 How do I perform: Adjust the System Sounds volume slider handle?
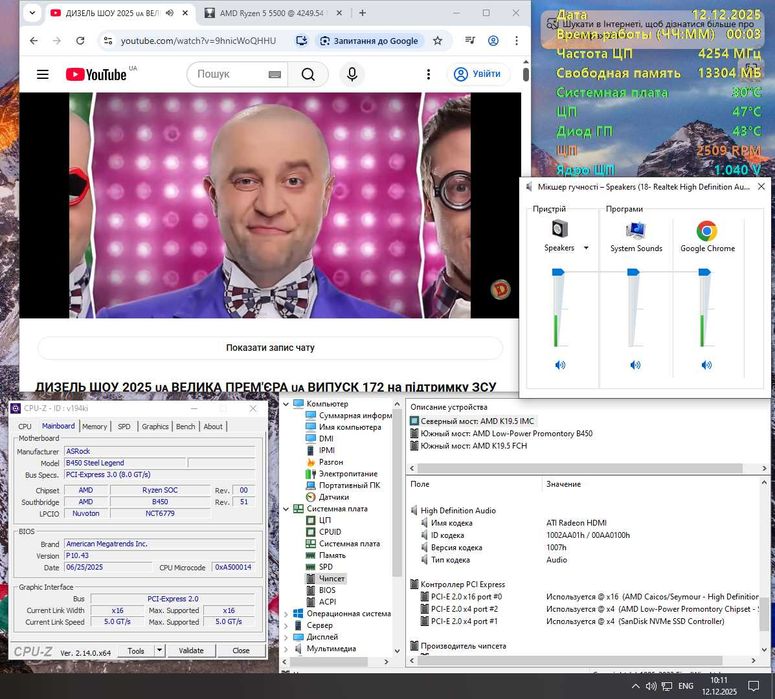[633, 272]
